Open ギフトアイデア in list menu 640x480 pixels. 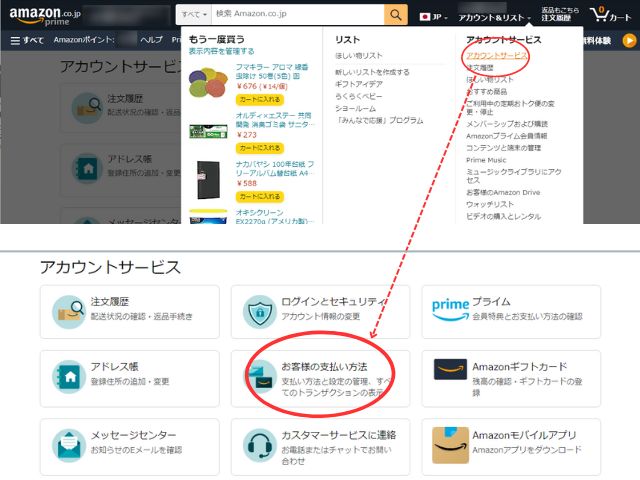point(359,84)
